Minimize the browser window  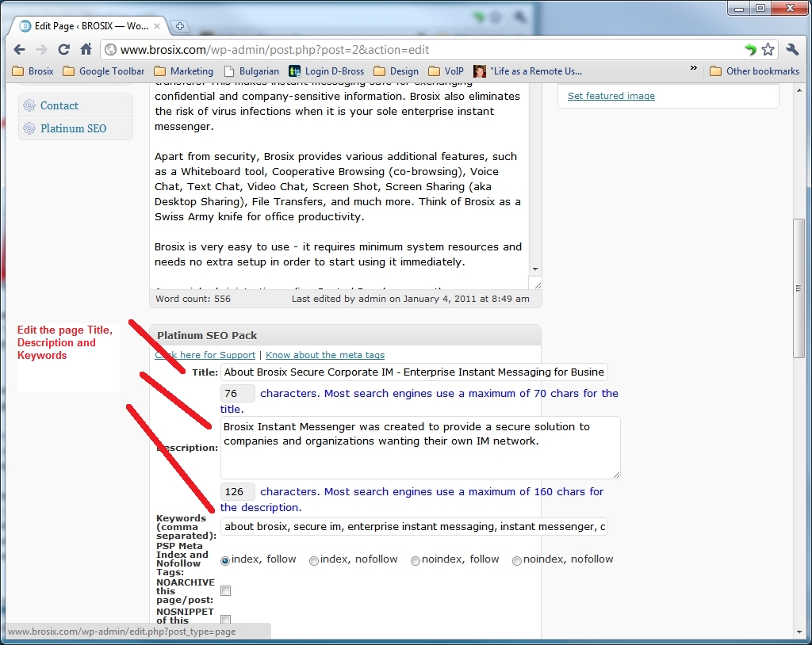739,8
